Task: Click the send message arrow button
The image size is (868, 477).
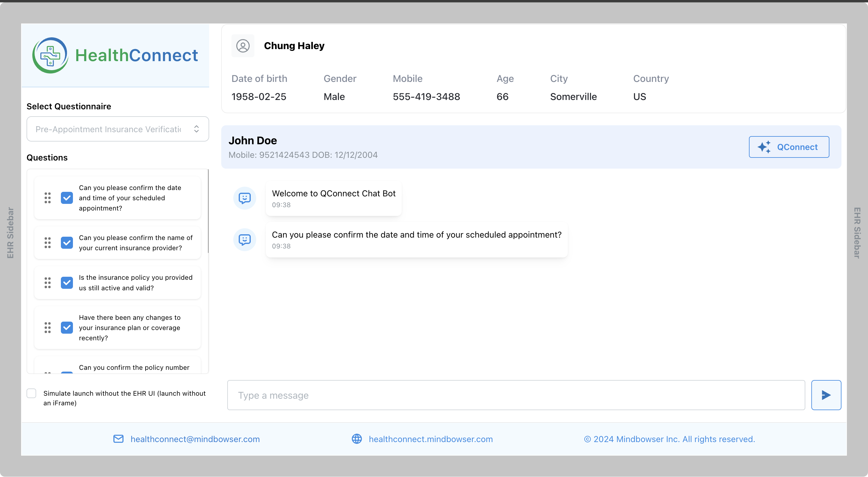Action: pos(826,395)
